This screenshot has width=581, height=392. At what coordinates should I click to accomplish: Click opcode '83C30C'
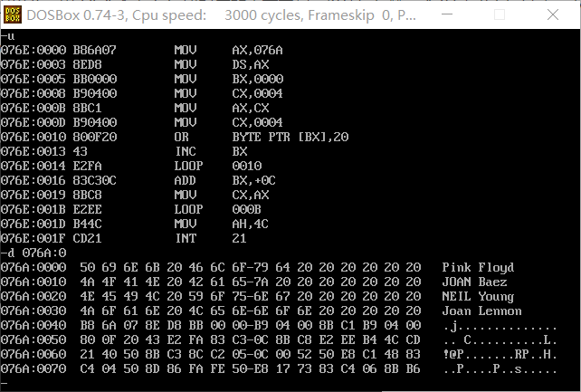tap(95, 180)
